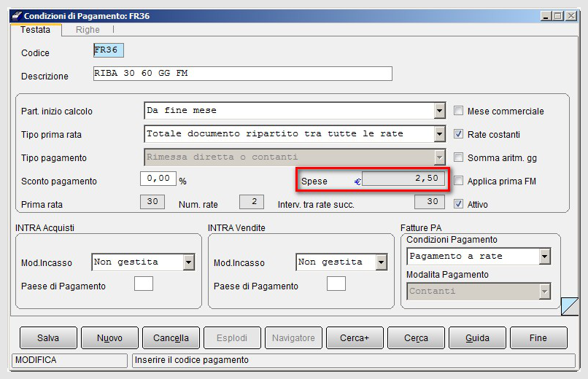Uncheck the Rate costanti checkbox
This screenshot has height=379, width=588.
(x=458, y=133)
